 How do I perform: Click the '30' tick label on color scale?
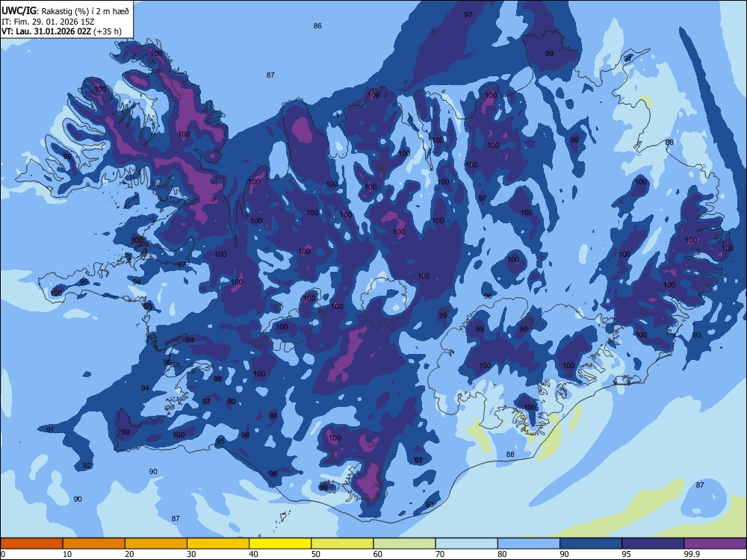tap(191, 554)
